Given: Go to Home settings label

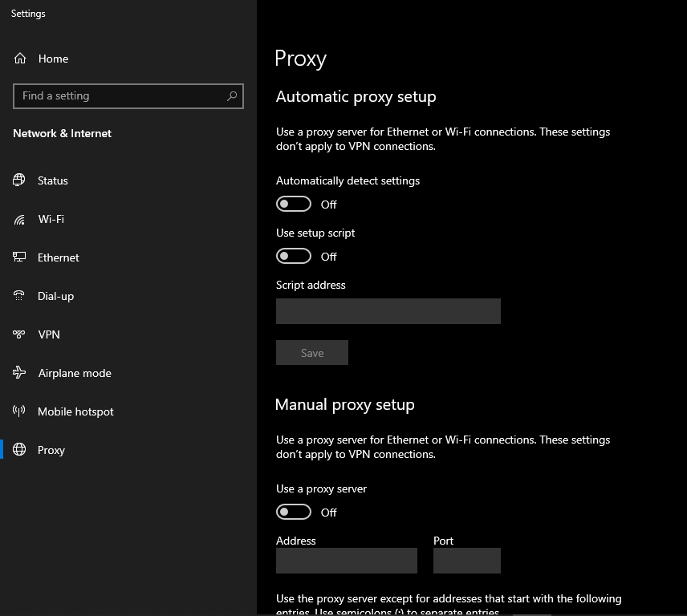Looking at the screenshot, I should pos(53,59).
